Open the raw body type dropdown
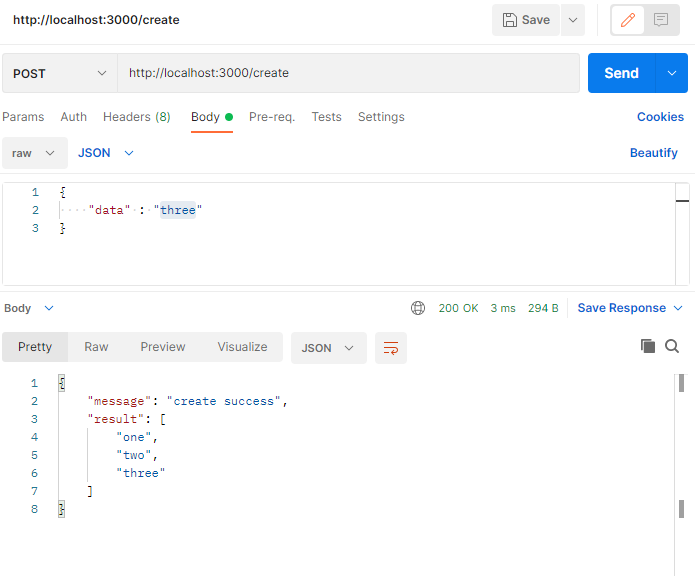Screen dimensions: 695x576 tap(35, 153)
